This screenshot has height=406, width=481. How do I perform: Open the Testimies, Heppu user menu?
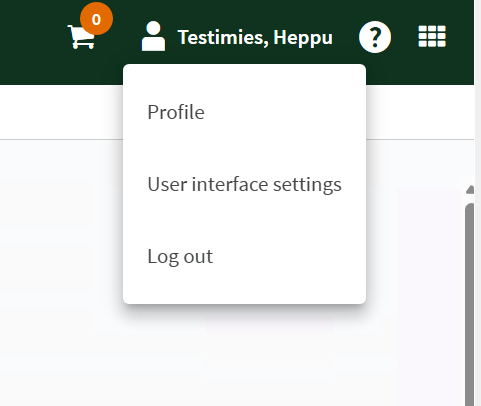(x=255, y=37)
